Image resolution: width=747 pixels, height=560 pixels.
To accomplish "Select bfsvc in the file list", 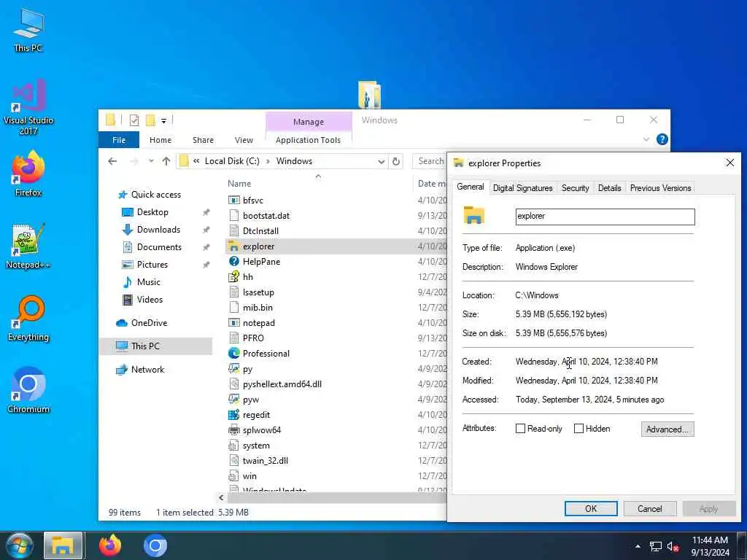I will [x=253, y=201].
